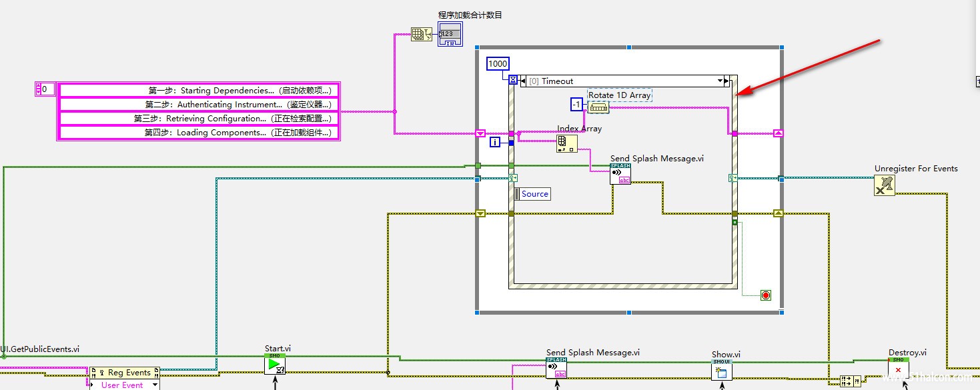Click the [0] Timeout event case label
Image resolution: width=980 pixels, height=390 pixels.
[551, 81]
